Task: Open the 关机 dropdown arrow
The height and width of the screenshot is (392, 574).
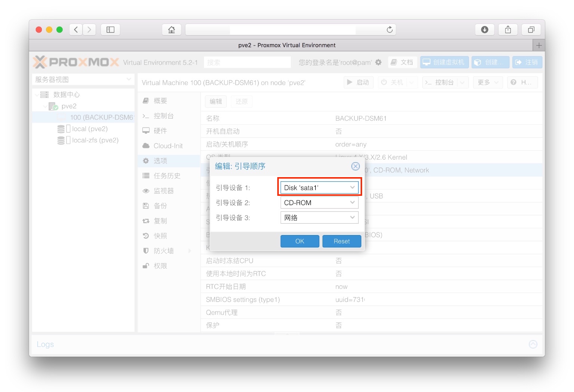Action: pyautogui.click(x=412, y=82)
